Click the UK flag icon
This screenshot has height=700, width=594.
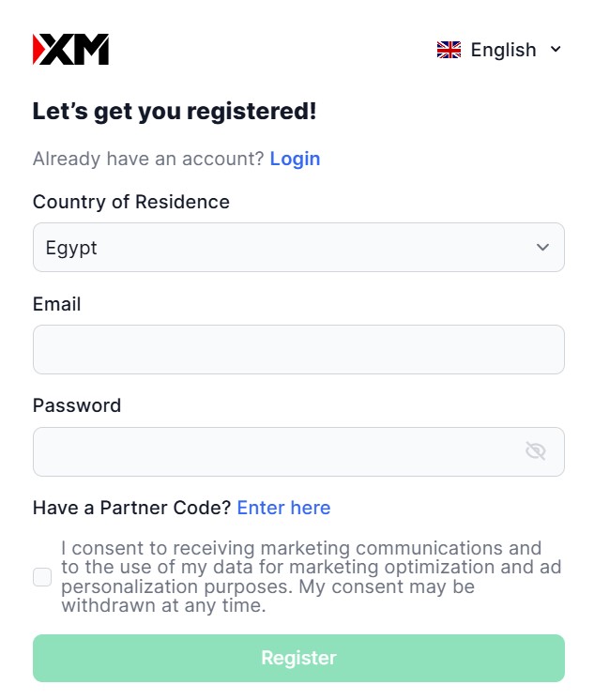click(449, 50)
